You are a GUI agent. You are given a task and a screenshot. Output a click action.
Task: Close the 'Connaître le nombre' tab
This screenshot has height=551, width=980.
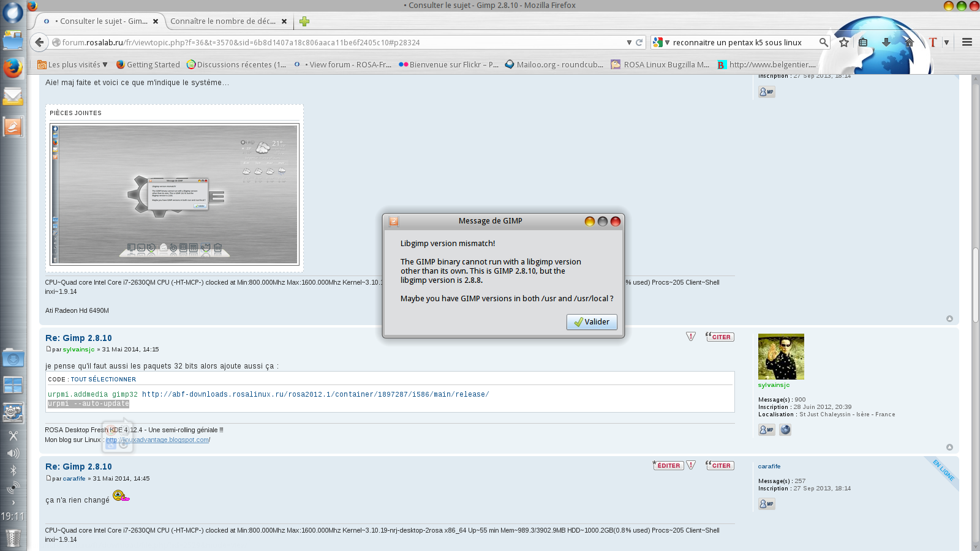pos(284,21)
